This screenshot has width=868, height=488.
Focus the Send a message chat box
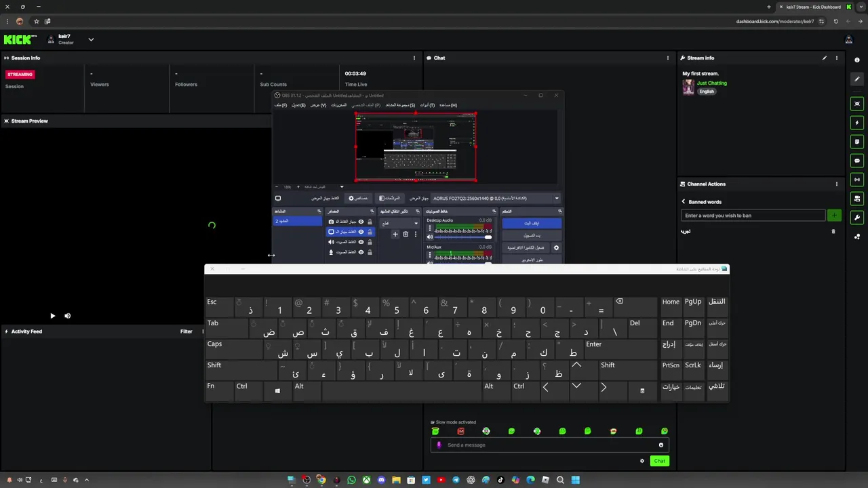(549, 445)
